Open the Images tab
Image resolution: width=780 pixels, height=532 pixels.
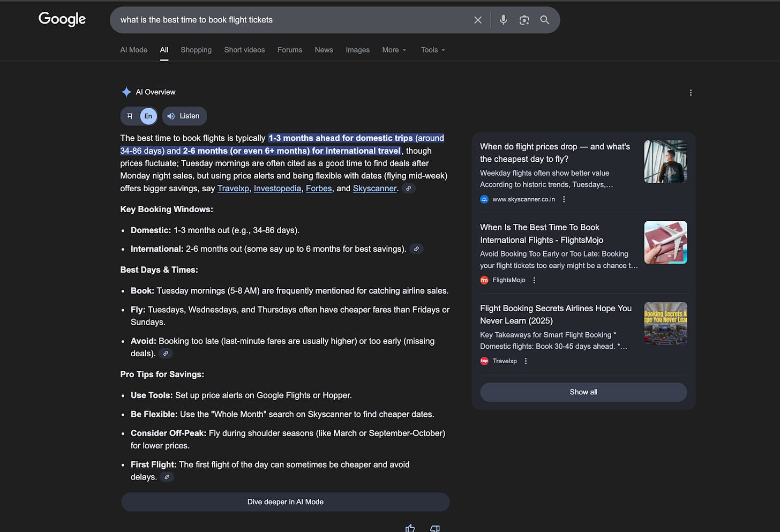(358, 50)
